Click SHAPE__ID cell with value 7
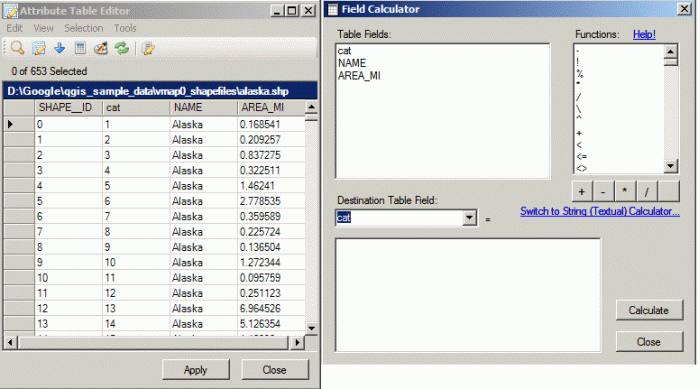The image size is (700, 389). click(x=68, y=232)
